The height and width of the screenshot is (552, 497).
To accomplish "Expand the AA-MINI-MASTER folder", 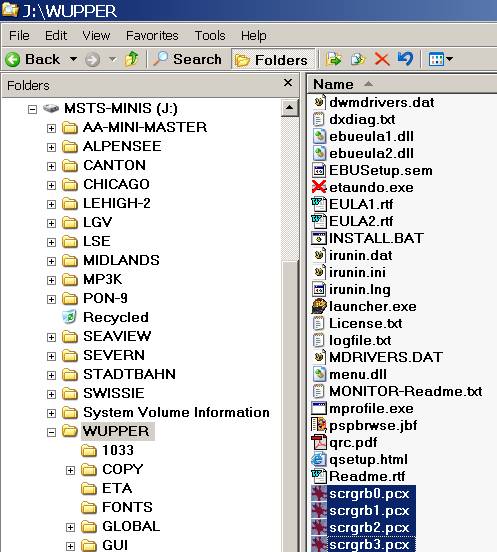I will tap(51, 128).
